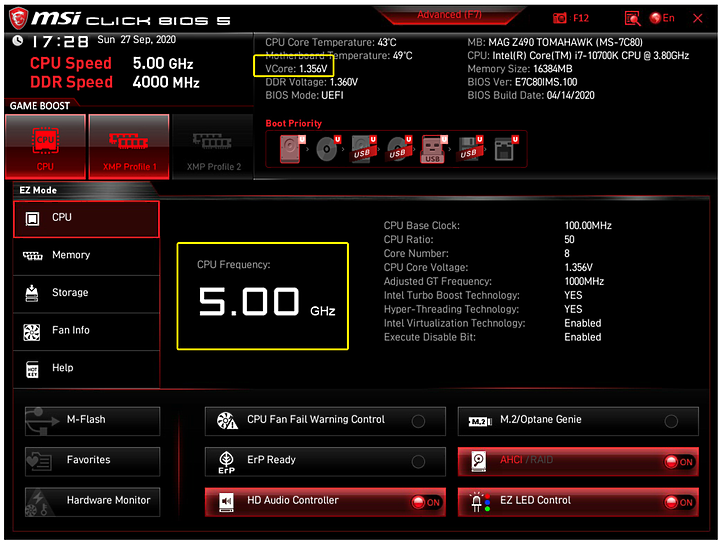Image resolution: width=720 pixels, height=544 pixels.
Task: Click the Memory module icon in sidebar
Action: pyautogui.click(x=33, y=255)
